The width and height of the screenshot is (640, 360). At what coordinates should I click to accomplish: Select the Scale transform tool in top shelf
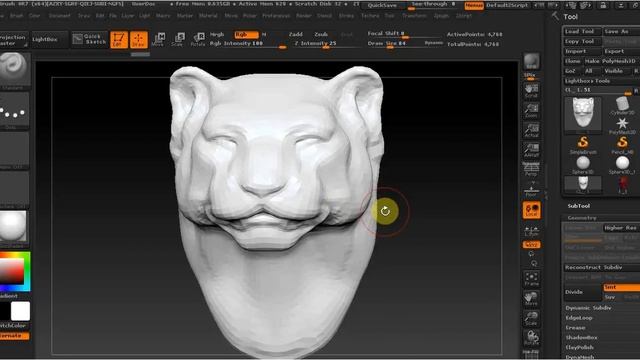coord(178,40)
